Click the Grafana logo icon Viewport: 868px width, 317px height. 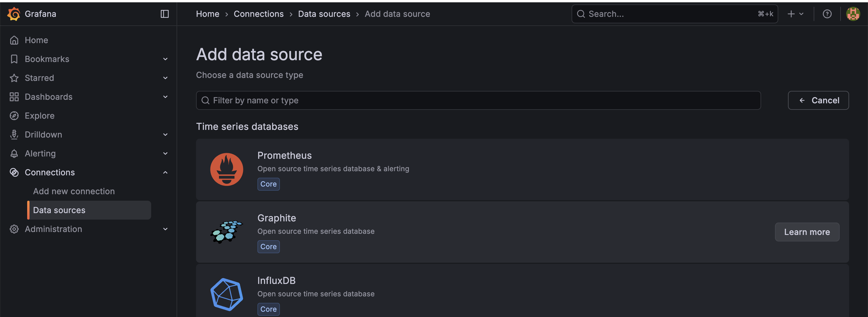click(x=14, y=14)
